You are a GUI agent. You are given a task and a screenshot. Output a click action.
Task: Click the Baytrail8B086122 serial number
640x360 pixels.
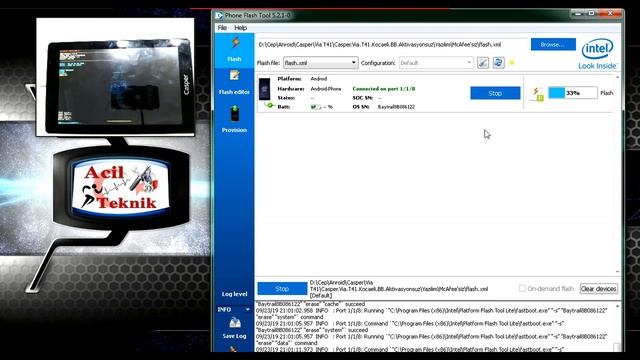click(x=396, y=107)
